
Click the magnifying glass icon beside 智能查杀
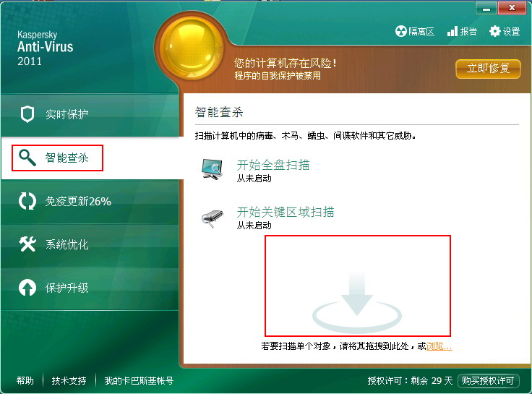click(27, 158)
